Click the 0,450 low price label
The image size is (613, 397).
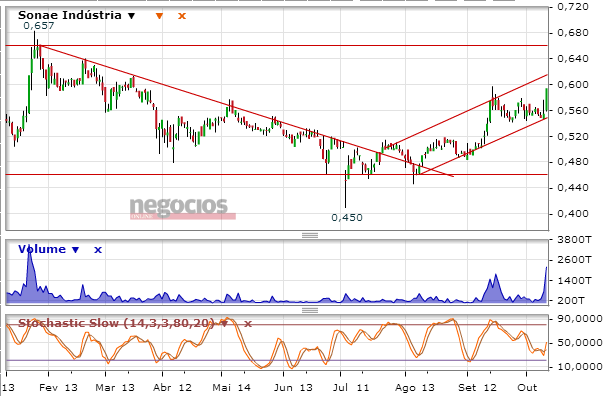(x=347, y=217)
